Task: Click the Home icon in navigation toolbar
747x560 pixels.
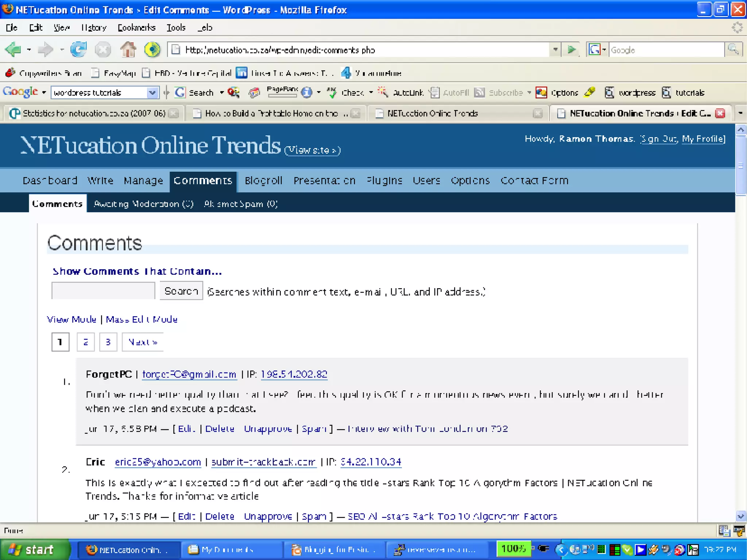Action: click(128, 50)
